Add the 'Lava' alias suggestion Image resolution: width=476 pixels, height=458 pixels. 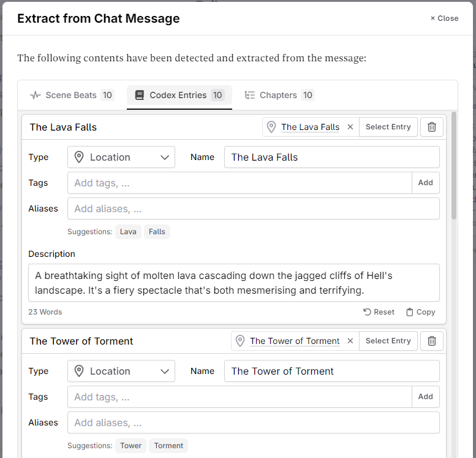[128, 232]
